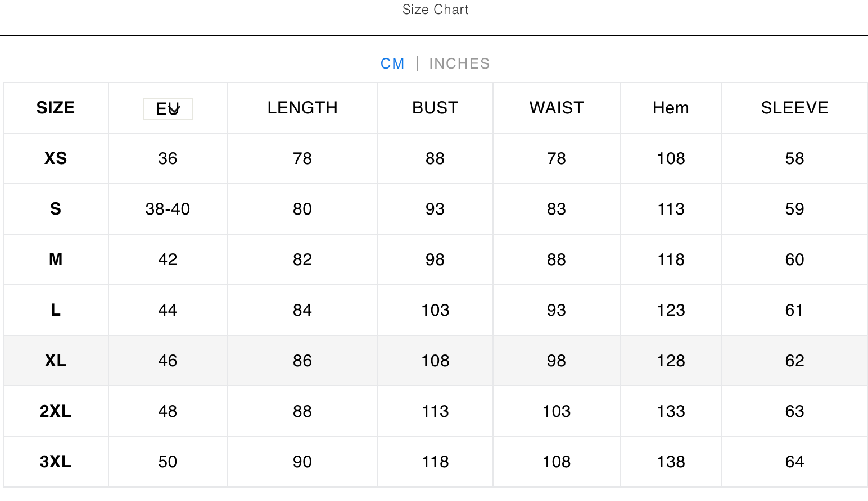
Task: Click the SLEEVE column header
Action: coord(794,108)
